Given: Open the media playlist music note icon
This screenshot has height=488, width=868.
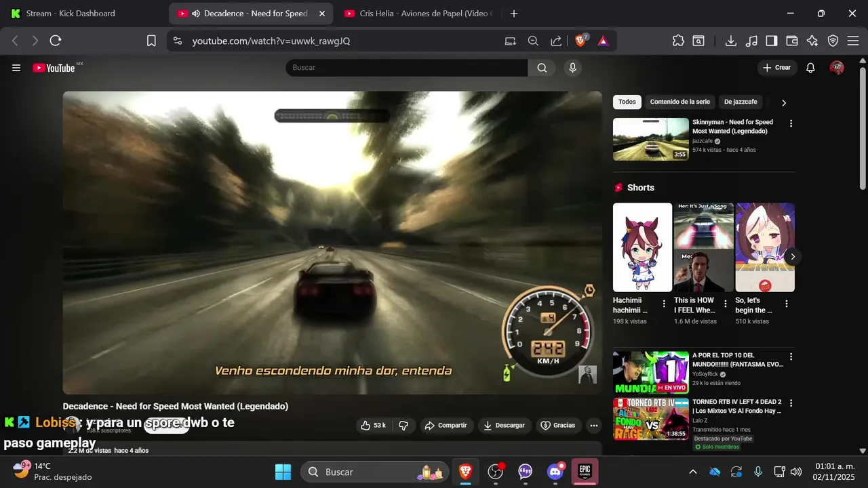Looking at the screenshot, I should point(751,41).
